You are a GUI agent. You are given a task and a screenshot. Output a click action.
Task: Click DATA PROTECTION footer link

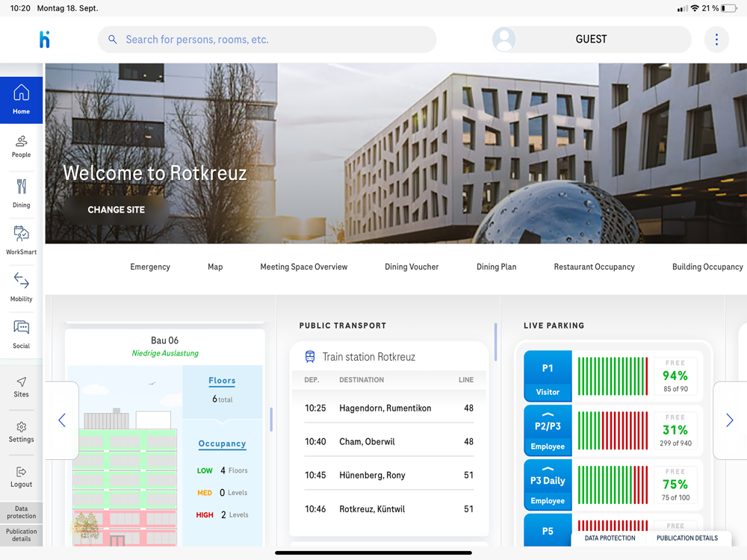pyautogui.click(x=610, y=538)
